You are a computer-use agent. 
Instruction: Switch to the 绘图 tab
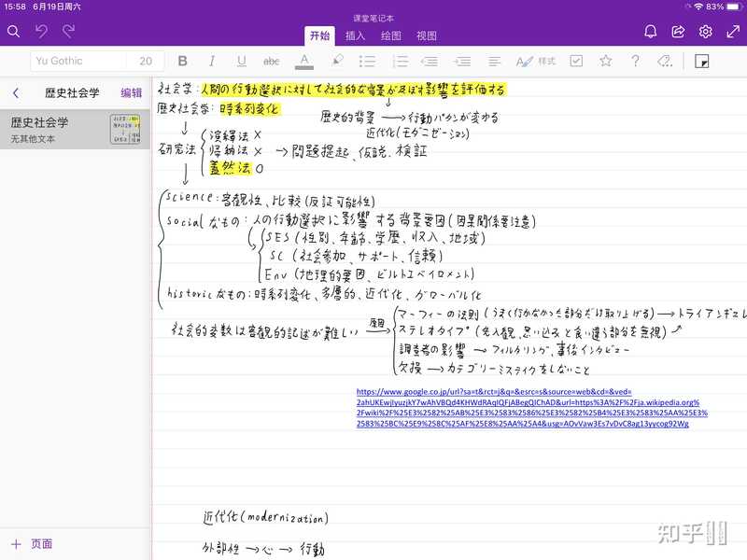(391, 36)
